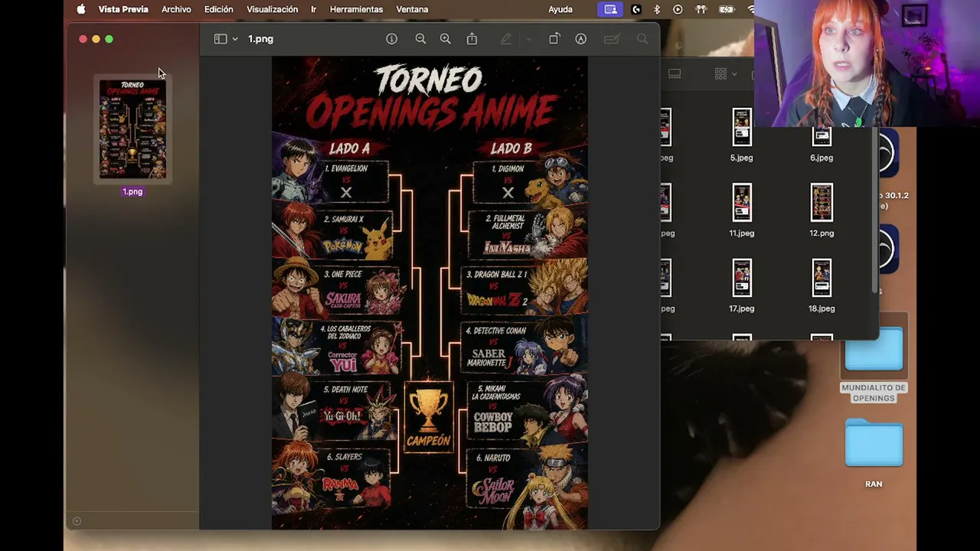Image resolution: width=980 pixels, height=551 pixels.
Task: Open the Archivo menu
Action: pos(176,9)
